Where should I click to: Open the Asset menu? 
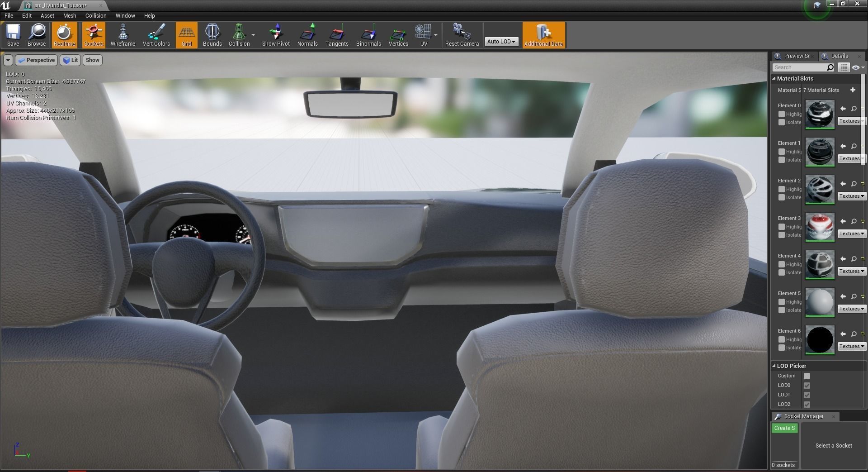click(47, 15)
